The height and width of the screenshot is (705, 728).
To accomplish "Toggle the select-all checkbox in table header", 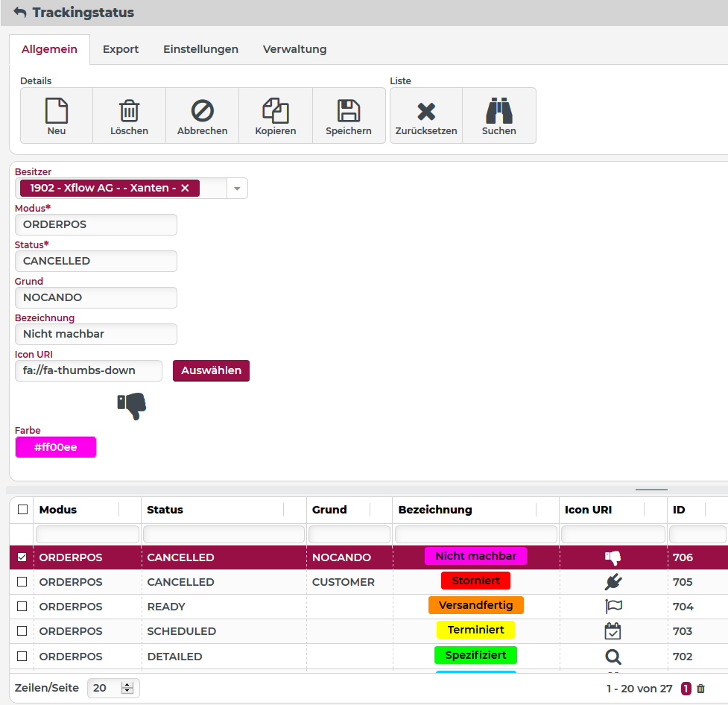I will coord(22,510).
